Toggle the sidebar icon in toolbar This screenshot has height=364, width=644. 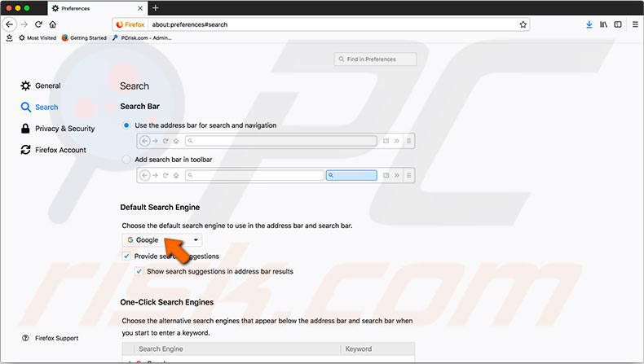coord(618,24)
